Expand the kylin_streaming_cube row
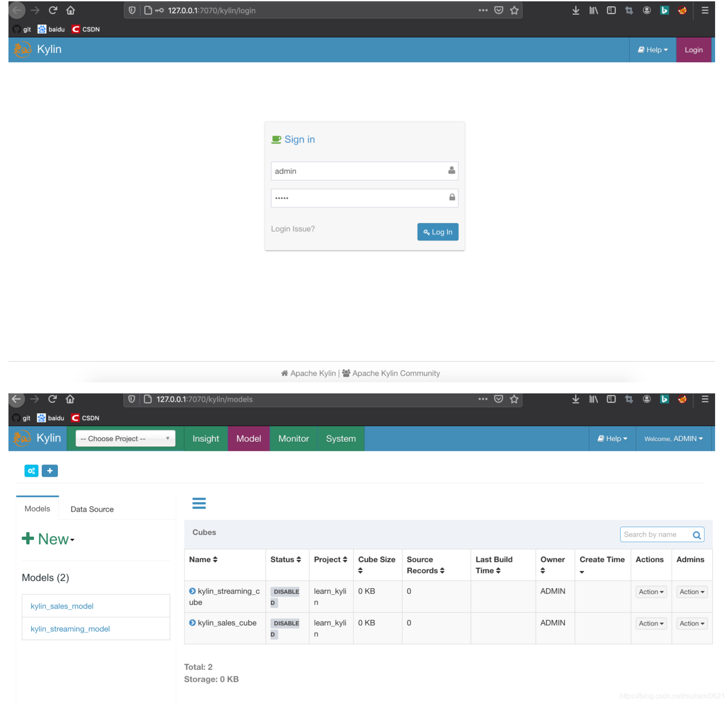 point(192,591)
